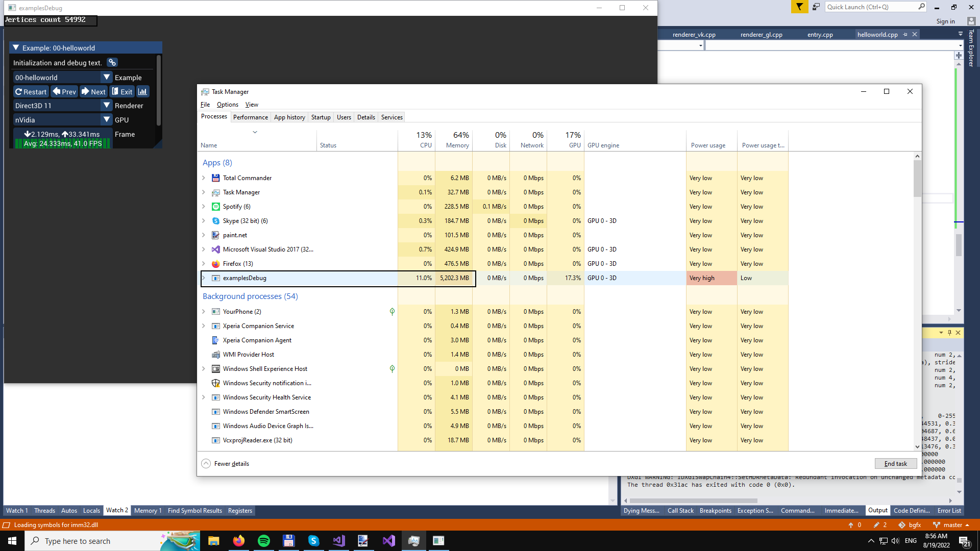Open Total Commander floppy icon in taskbar
The width and height of the screenshot is (980, 551).
coord(288,541)
